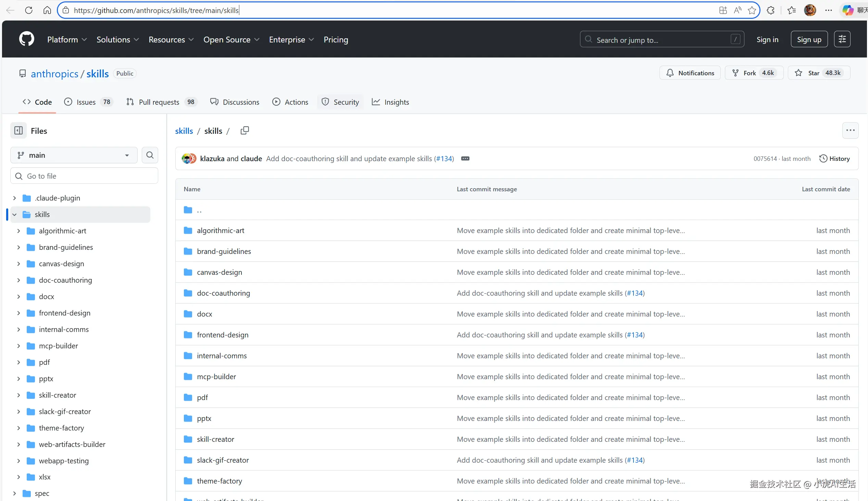Screen dimensions: 868x501
Task: Open the theme-factory folder in file table
Action: [219, 481]
